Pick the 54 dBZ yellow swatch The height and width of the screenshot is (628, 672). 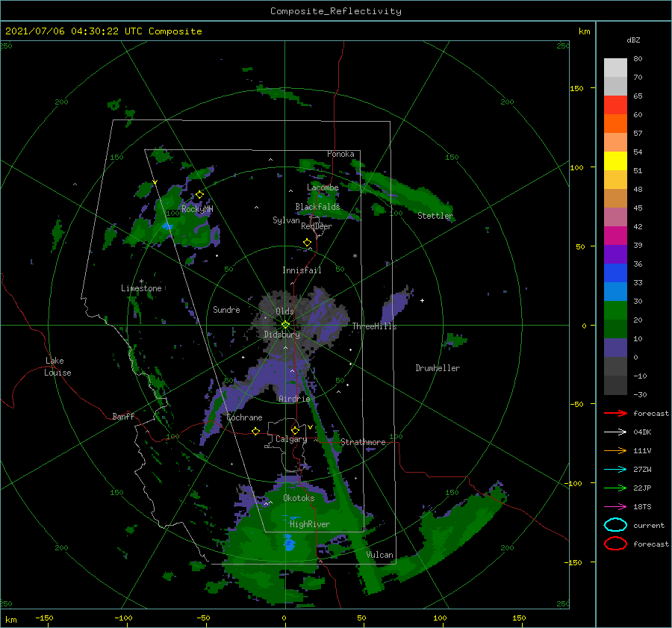615,161
